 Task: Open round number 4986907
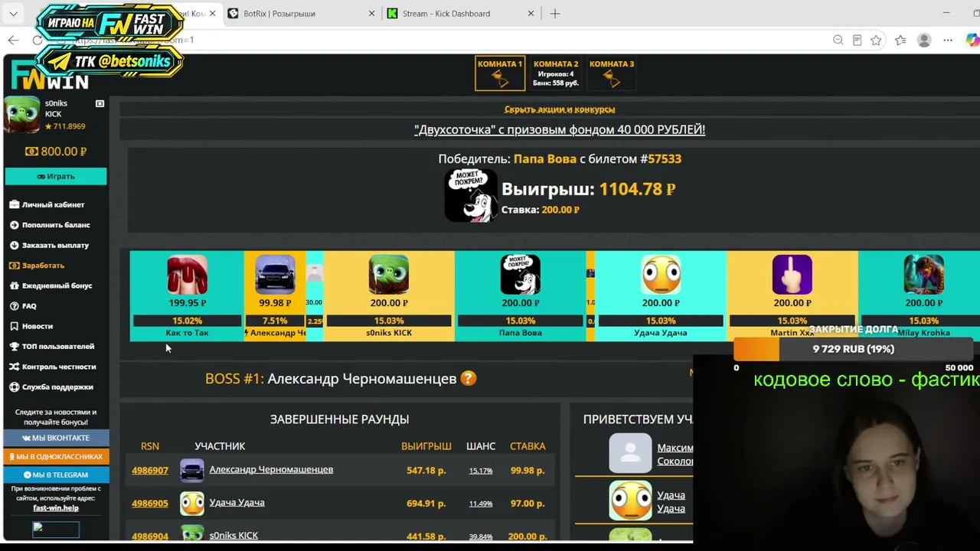[x=150, y=471]
